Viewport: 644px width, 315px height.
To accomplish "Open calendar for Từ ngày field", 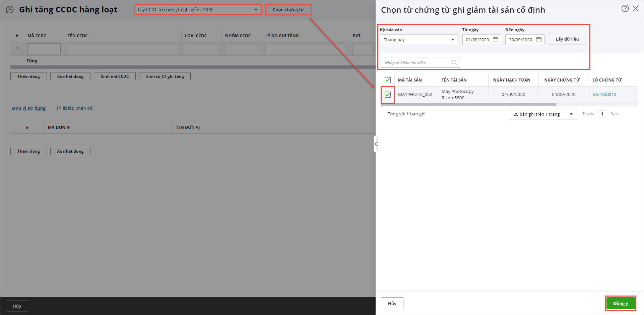I will pos(496,40).
